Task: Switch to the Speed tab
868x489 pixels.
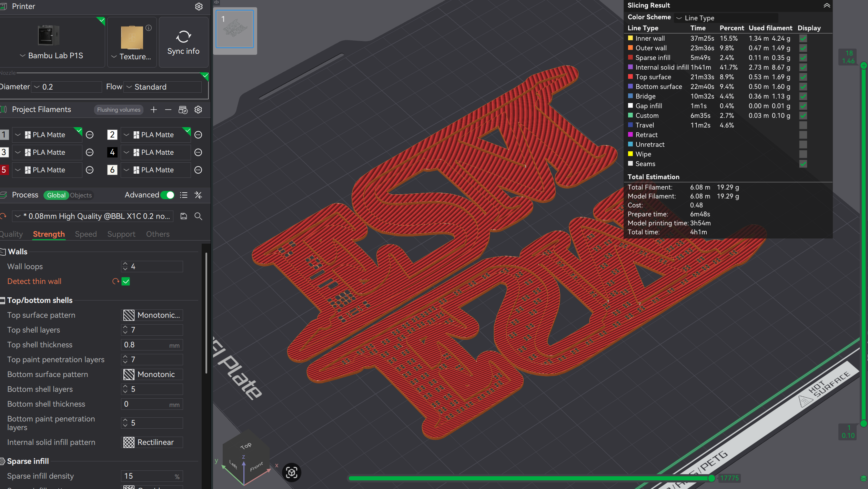Action: [86, 234]
